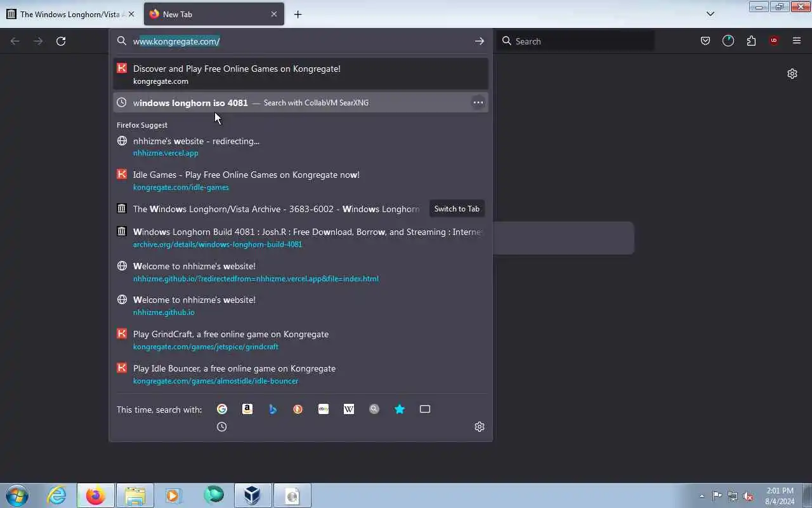The image size is (812, 508).
Task: Search this time with Bing
Action: pos(273,409)
